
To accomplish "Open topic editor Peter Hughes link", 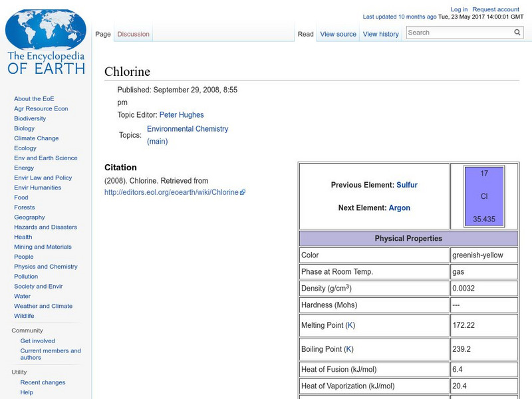I will point(182,115).
